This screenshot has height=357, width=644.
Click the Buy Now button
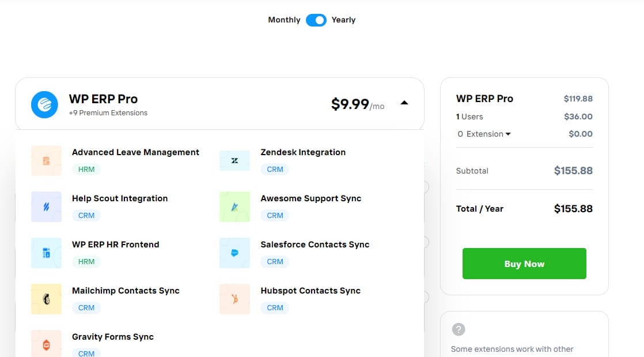[x=524, y=264]
